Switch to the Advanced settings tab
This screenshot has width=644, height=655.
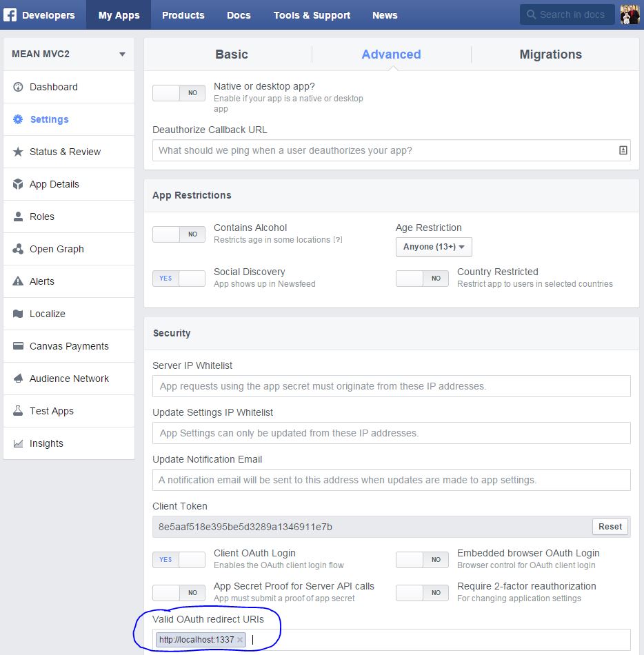pyautogui.click(x=392, y=54)
